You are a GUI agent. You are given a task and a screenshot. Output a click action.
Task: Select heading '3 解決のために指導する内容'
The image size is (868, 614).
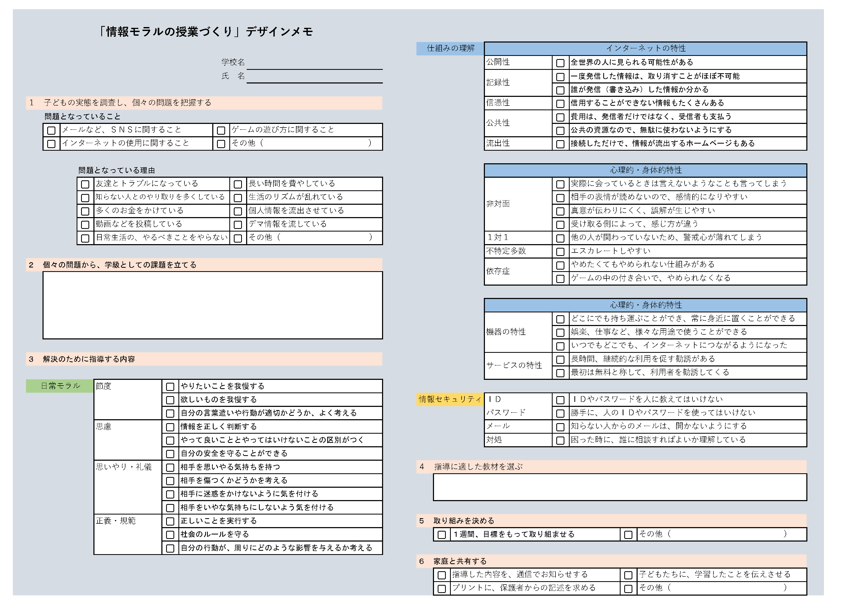point(204,359)
